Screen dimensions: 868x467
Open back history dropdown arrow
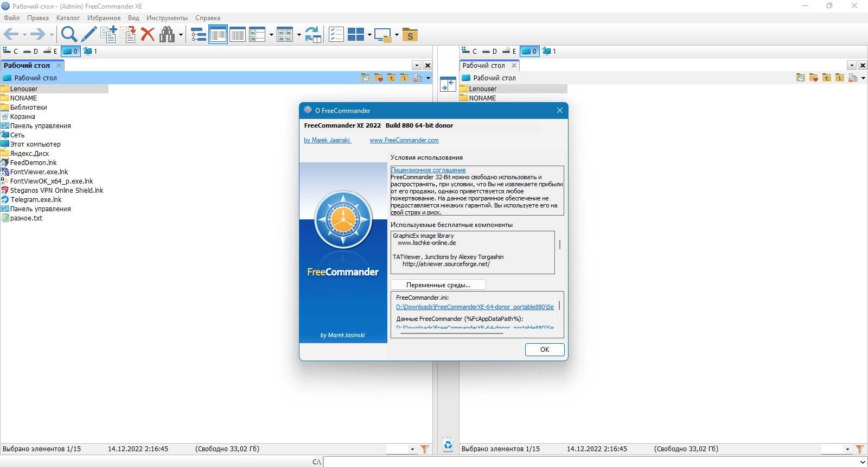click(x=24, y=35)
